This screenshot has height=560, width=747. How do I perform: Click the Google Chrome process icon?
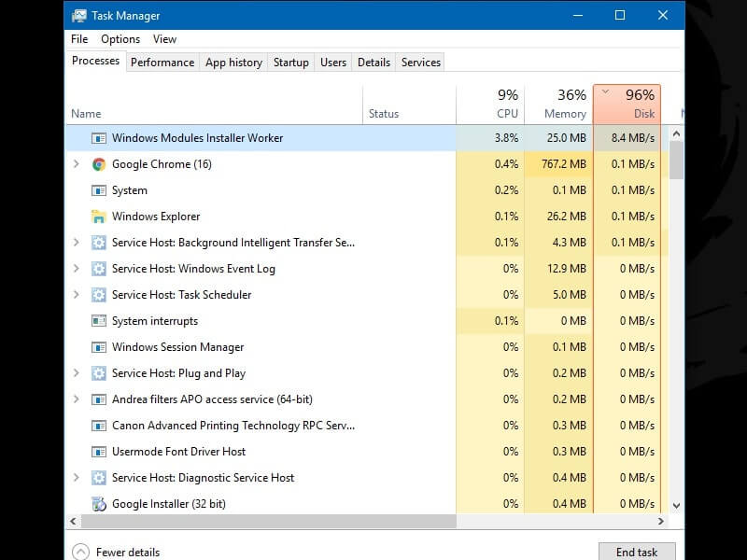[x=99, y=164]
